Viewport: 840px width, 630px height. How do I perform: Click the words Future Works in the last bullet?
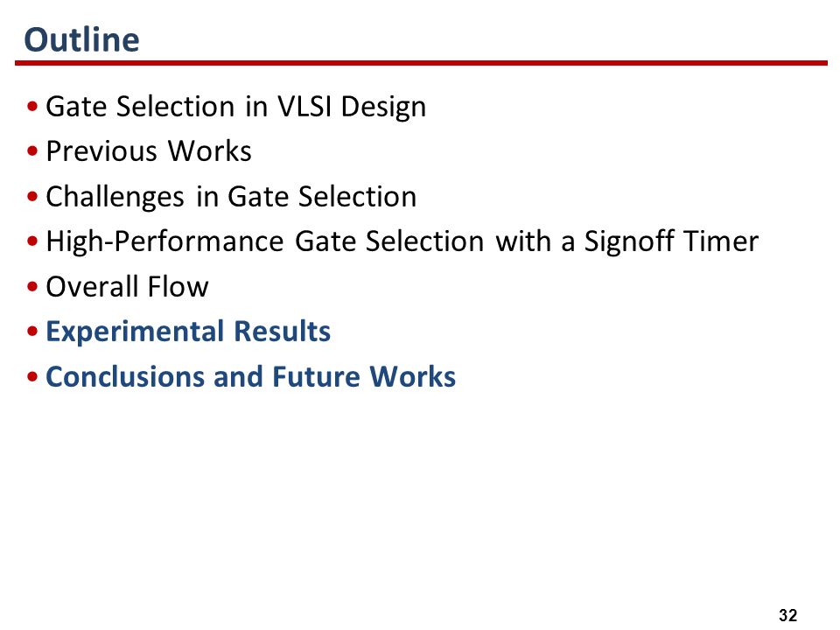(364, 376)
